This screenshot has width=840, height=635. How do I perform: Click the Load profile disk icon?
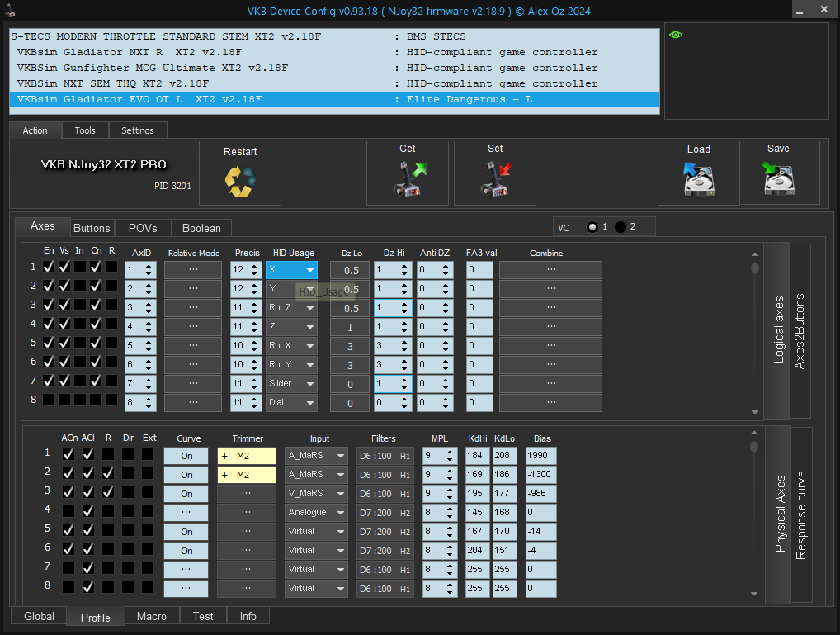tap(699, 179)
